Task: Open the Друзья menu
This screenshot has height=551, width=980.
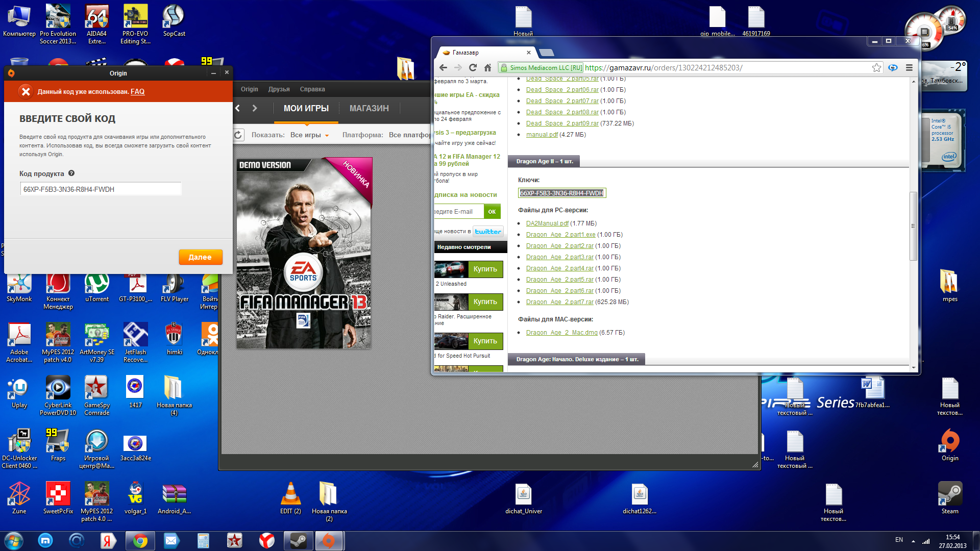Action: click(279, 89)
